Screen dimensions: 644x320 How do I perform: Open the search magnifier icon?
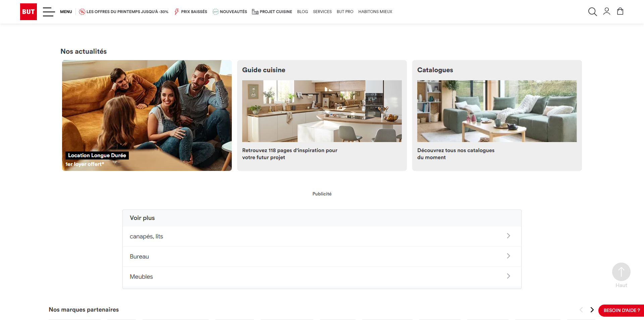click(x=592, y=12)
